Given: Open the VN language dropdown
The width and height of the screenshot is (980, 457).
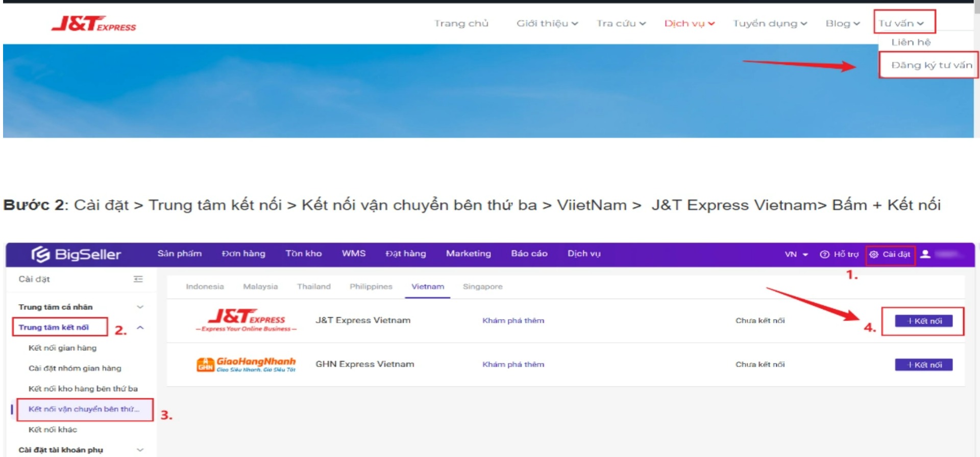Looking at the screenshot, I should 796,254.
